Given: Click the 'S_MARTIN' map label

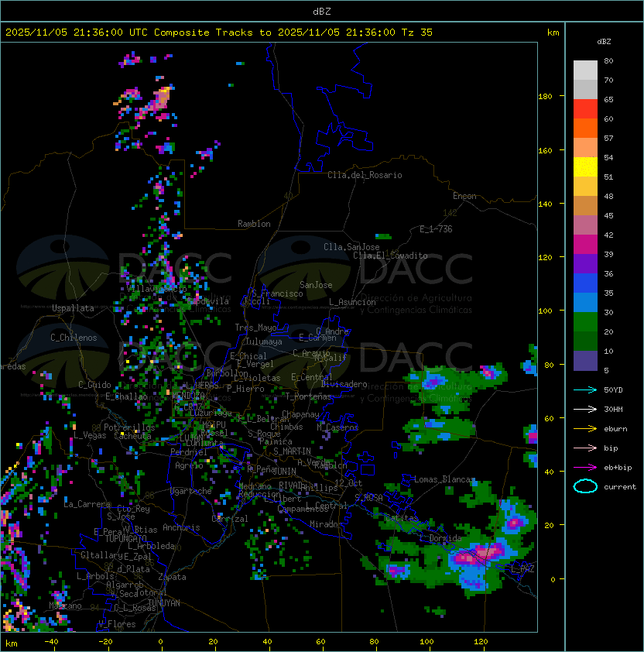Looking at the screenshot, I should (x=292, y=451).
